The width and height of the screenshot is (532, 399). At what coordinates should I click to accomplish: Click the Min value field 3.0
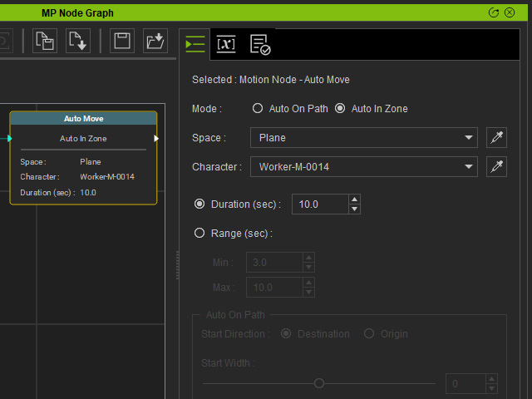(x=274, y=263)
